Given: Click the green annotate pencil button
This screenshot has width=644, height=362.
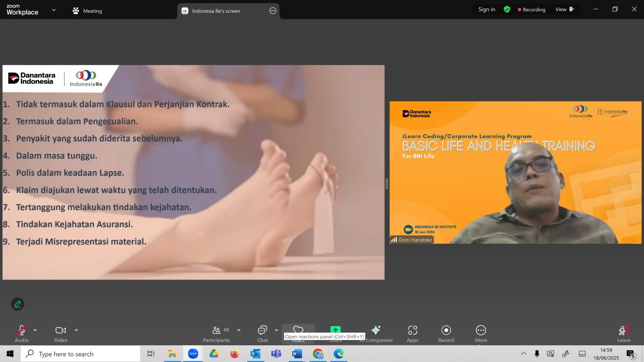Looking at the screenshot, I should point(18,304).
